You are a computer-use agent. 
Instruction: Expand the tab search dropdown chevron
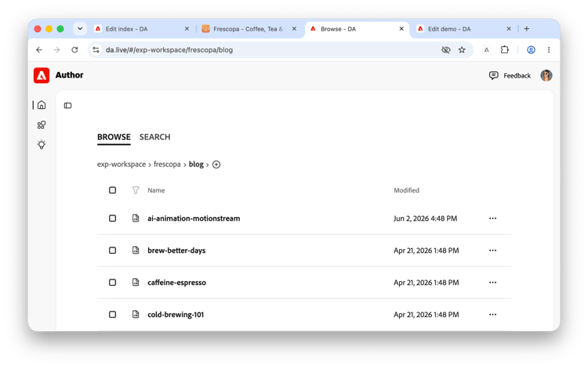(80, 29)
